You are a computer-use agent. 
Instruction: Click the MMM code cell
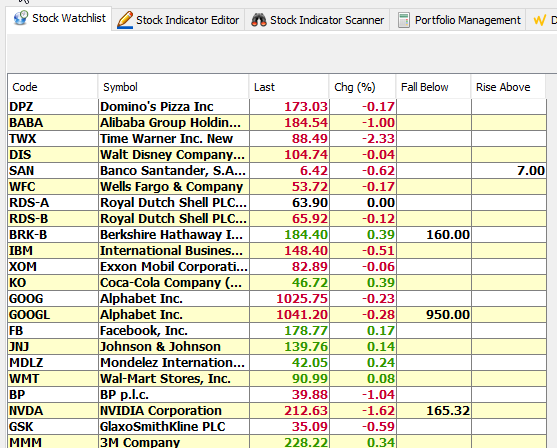pyautogui.click(x=53, y=442)
